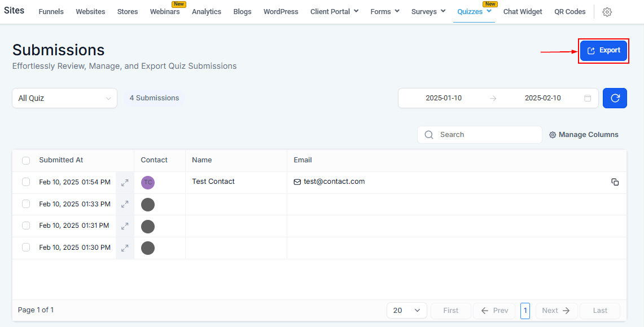This screenshot has height=327, width=644.
Task: Open the WordPress tab
Action: (x=281, y=11)
